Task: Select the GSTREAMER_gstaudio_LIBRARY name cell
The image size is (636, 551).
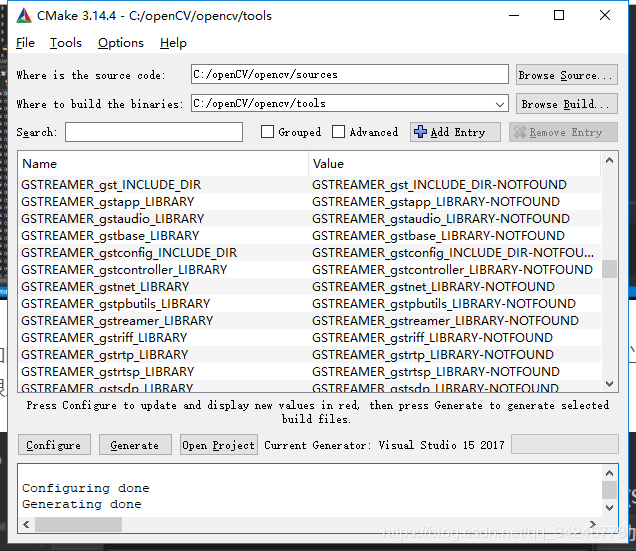Action: (x=163, y=219)
